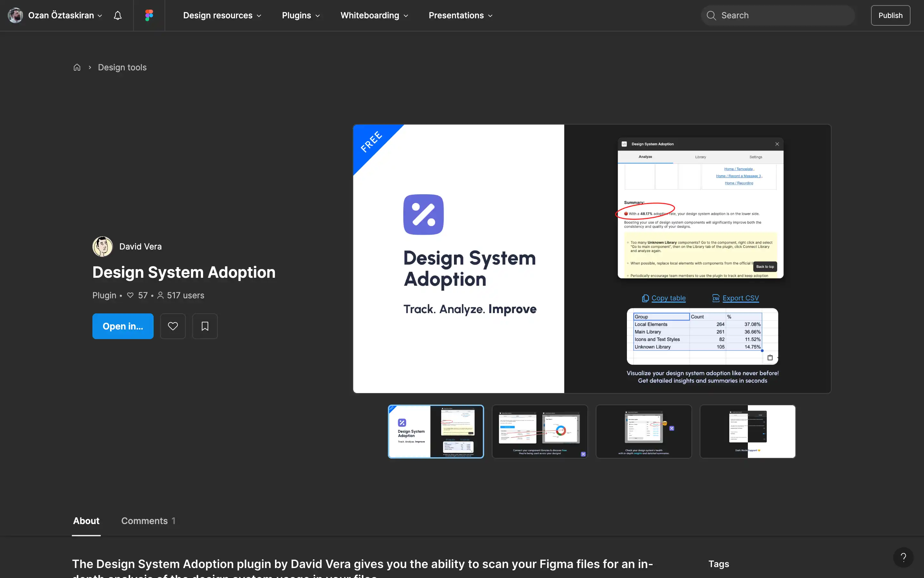Click the Publish button
This screenshot has height=578, width=924.
pos(890,15)
